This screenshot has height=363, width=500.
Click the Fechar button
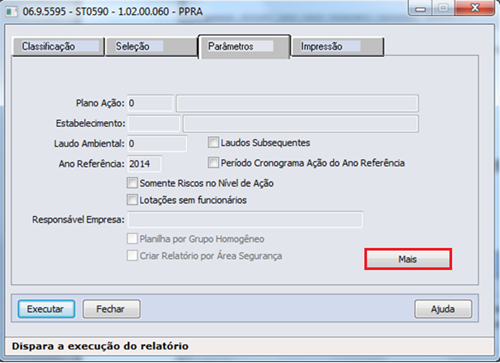pyautogui.click(x=111, y=309)
